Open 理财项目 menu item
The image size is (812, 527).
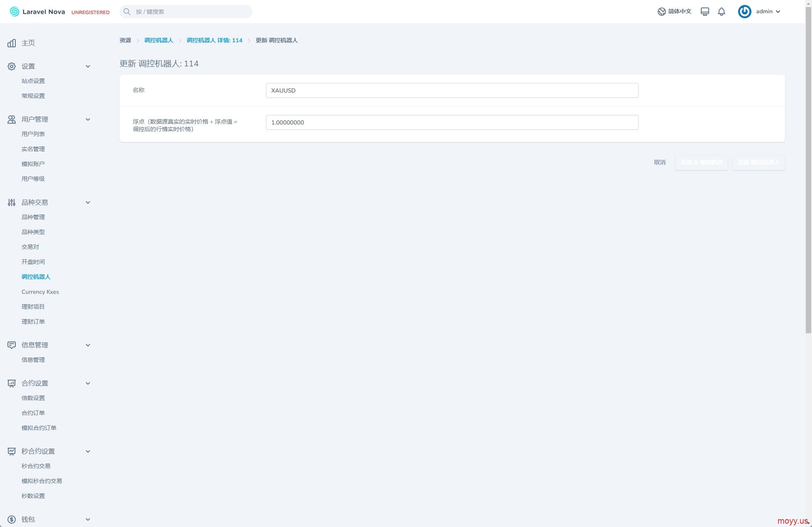(x=33, y=307)
